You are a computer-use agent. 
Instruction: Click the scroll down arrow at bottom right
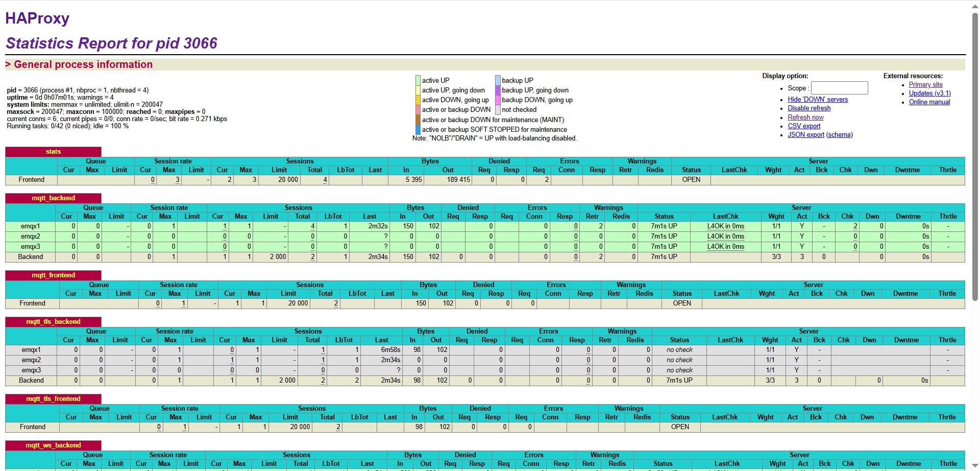tap(975, 466)
